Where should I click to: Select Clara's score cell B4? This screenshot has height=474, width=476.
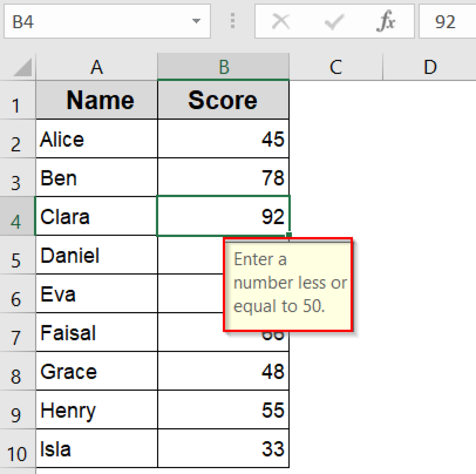223,216
